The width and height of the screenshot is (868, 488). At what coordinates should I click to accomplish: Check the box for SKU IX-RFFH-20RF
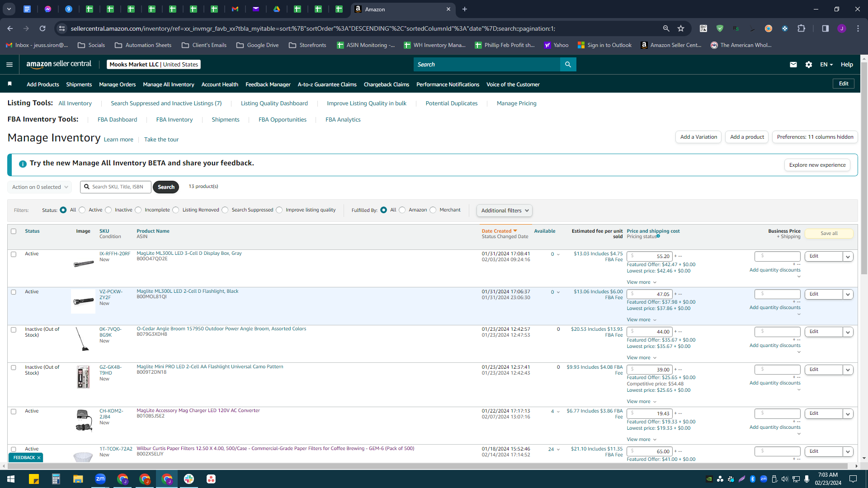(14, 254)
